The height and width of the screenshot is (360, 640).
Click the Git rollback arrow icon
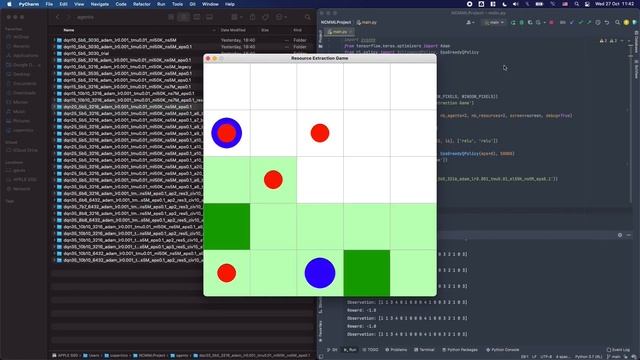point(607,22)
